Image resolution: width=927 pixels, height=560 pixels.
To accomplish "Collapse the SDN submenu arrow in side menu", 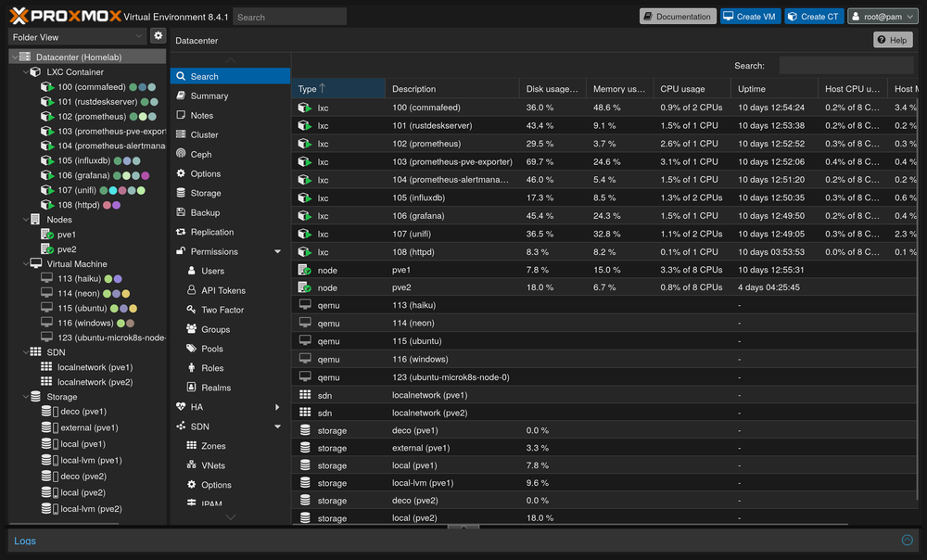I will pos(277,426).
